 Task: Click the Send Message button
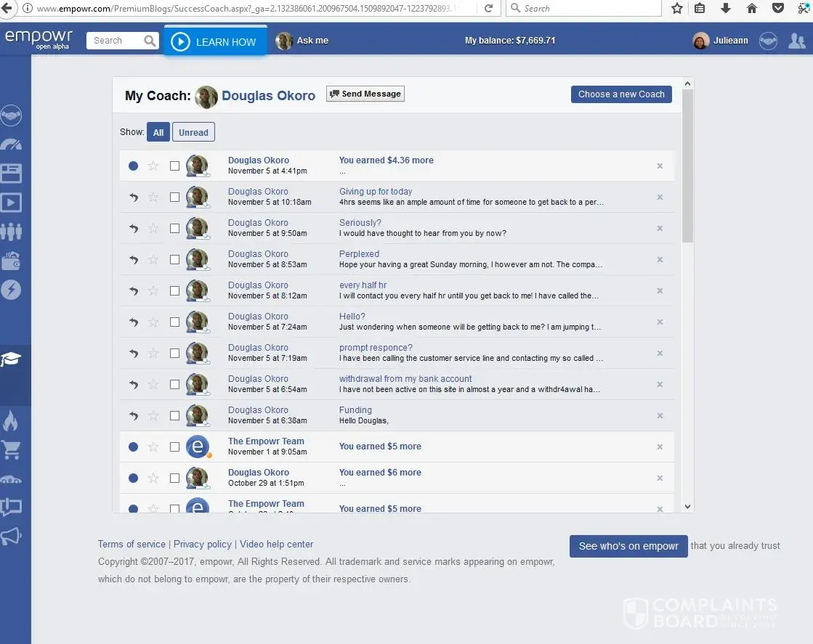pos(365,94)
